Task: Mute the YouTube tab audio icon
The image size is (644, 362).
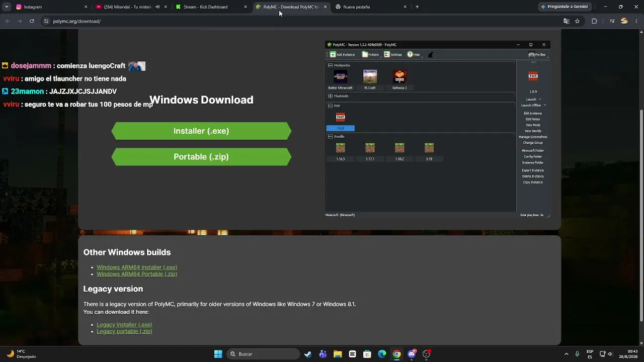Action: coord(157,7)
